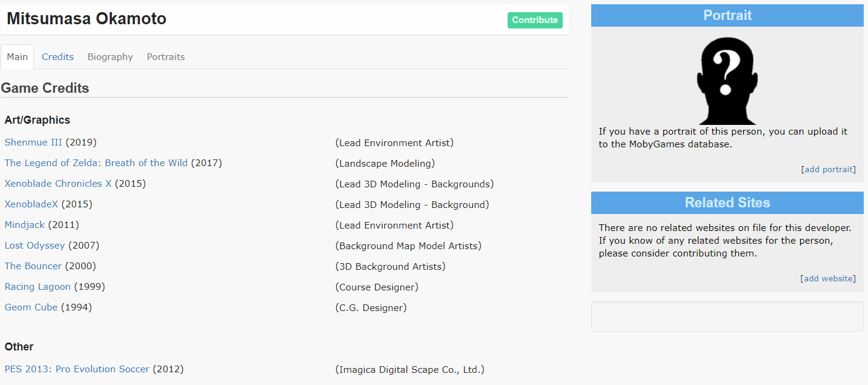Click the Other section heading
The width and height of the screenshot is (868, 385).
(x=19, y=347)
